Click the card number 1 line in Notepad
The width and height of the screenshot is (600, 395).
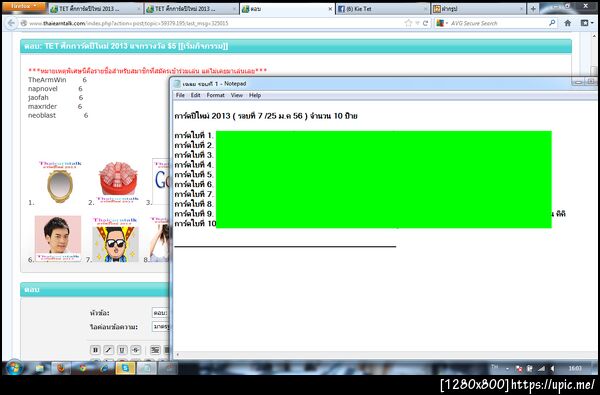[x=194, y=135]
